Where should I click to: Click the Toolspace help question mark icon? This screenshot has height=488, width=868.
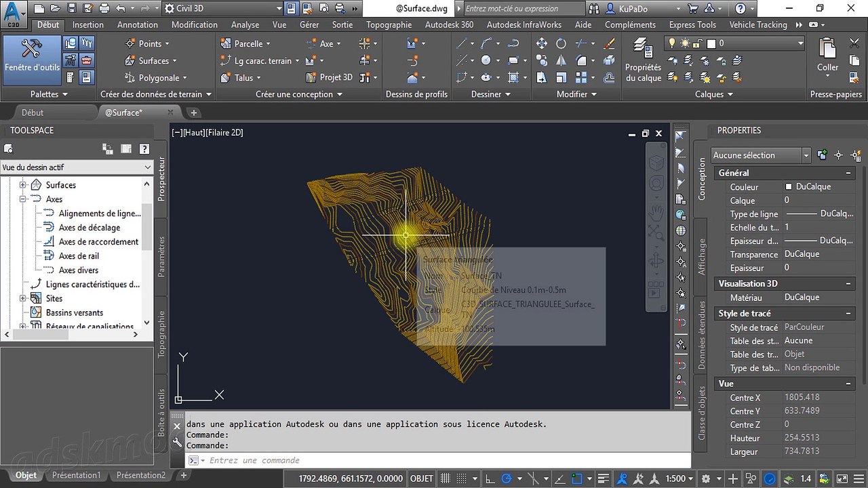(x=144, y=149)
